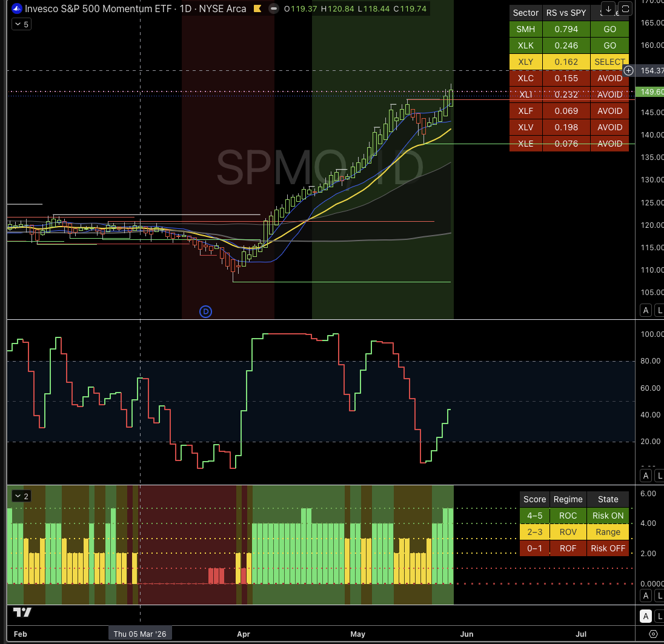Click the 2–3 score cell

click(x=534, y=532)
